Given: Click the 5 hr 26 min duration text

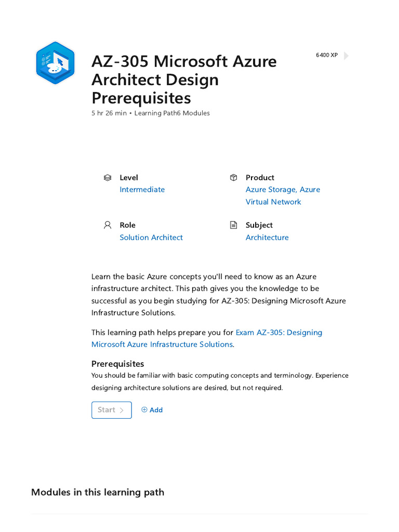Looking at the screenshot, I should (109, 113).
